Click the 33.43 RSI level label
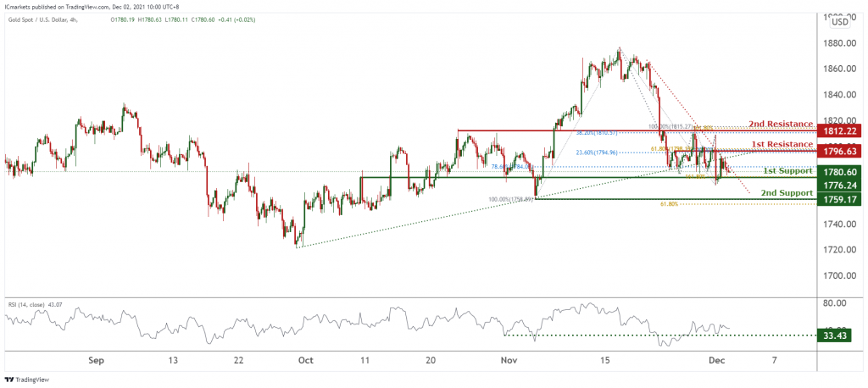Viewport: 868px width, 388px height. 838,335
